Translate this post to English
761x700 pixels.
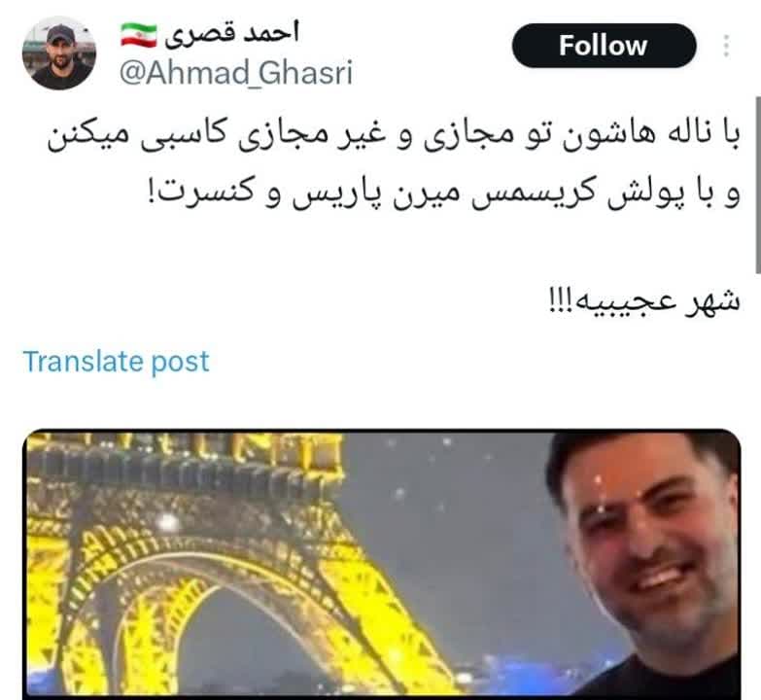(x=116, y=361)
